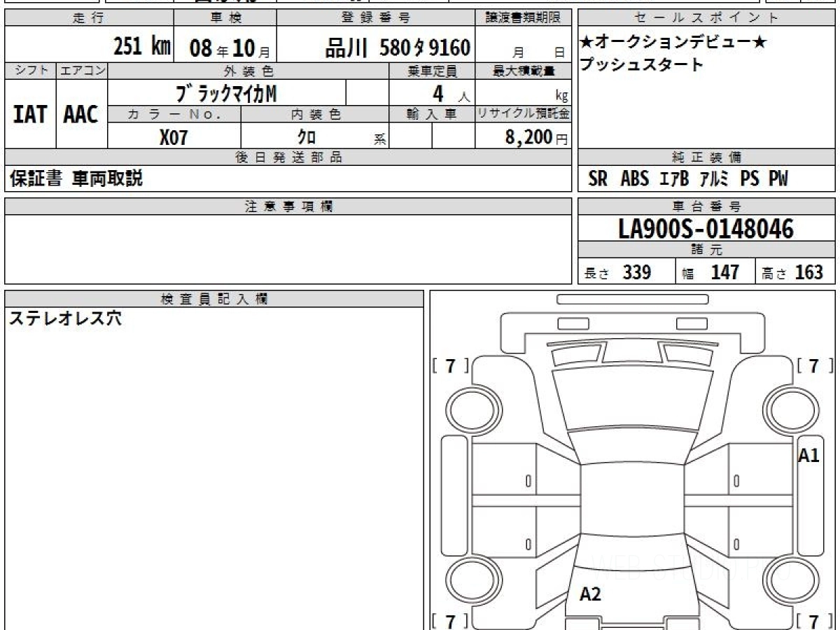Select inspector note ステレオレス穴
The height and width of the screenshot is (630, 840).
point(64,318)
